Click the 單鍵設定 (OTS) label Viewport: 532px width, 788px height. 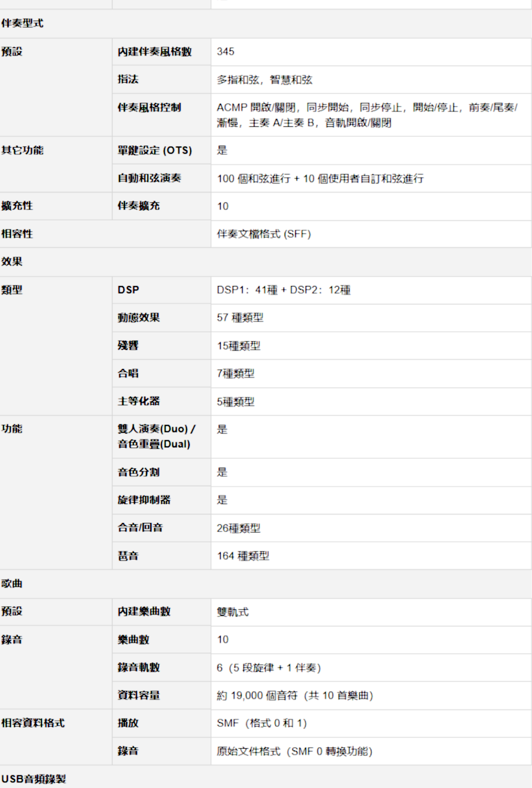[x=155, y=151]
